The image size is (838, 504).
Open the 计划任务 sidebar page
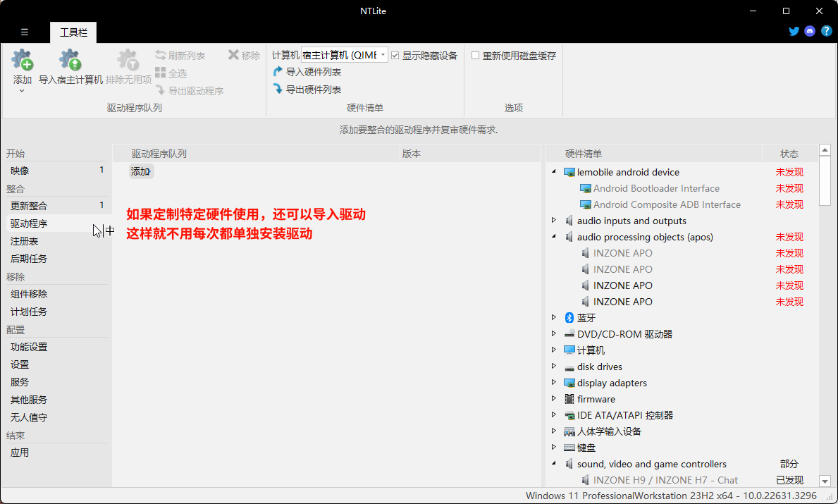(56, 312)
